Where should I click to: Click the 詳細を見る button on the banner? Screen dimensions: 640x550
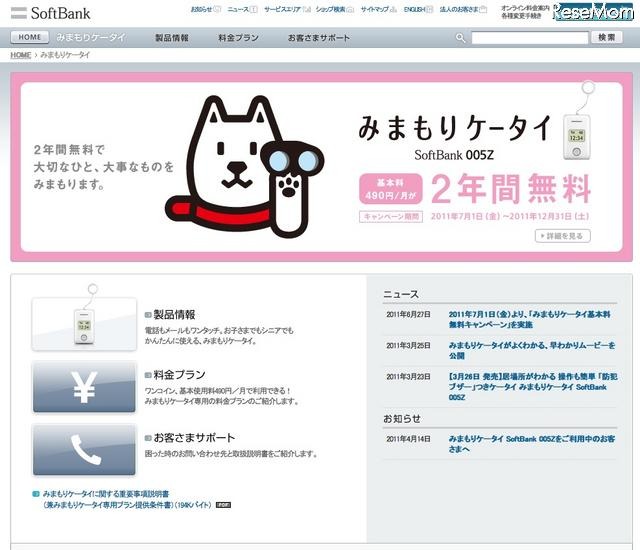(x=562, y=236)
